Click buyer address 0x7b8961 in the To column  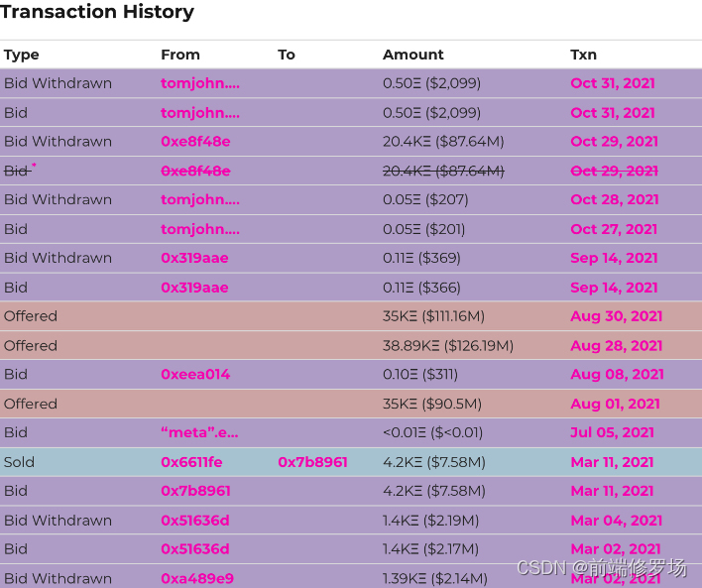(312, 462)
